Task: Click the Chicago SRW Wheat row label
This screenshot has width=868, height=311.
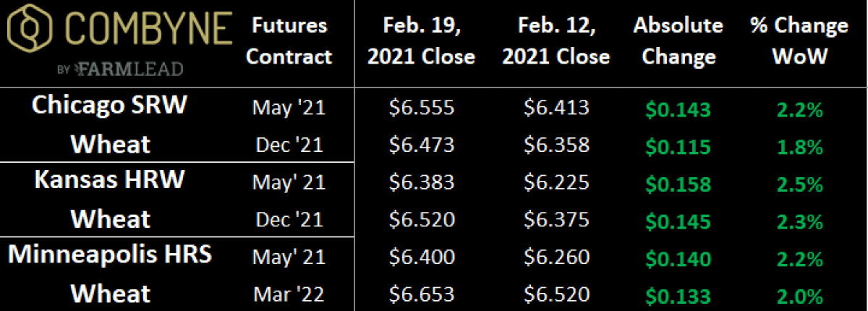Action: pyautogui.click(x=110, y=125)
